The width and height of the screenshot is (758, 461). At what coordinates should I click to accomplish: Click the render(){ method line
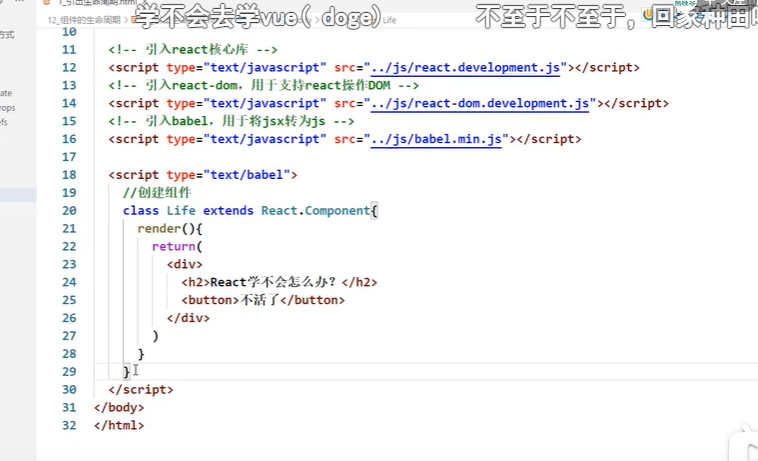tap(170, 229)
